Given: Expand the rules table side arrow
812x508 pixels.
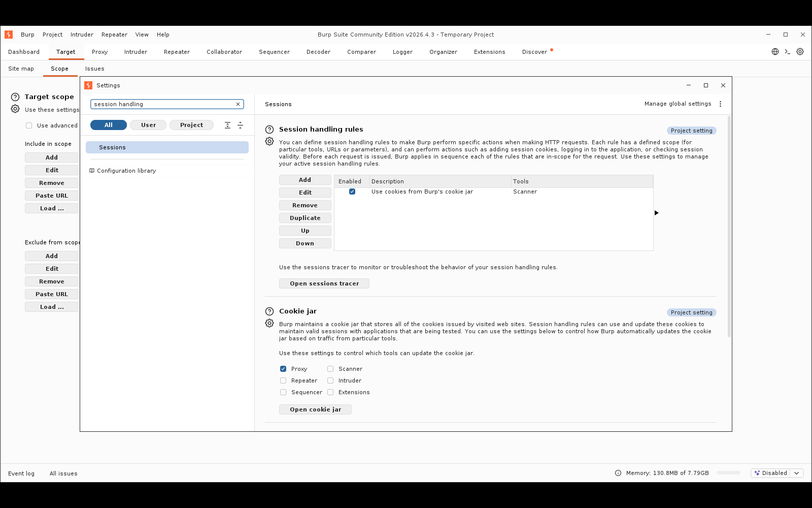Looking at the screenshot, I should [x=656, y=213].
